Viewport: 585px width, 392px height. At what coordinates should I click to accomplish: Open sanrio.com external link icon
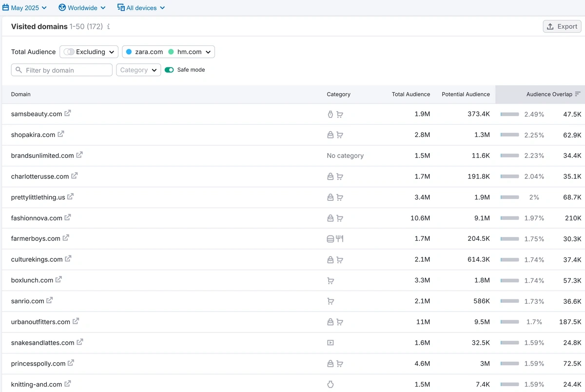[x=49, y=301]
